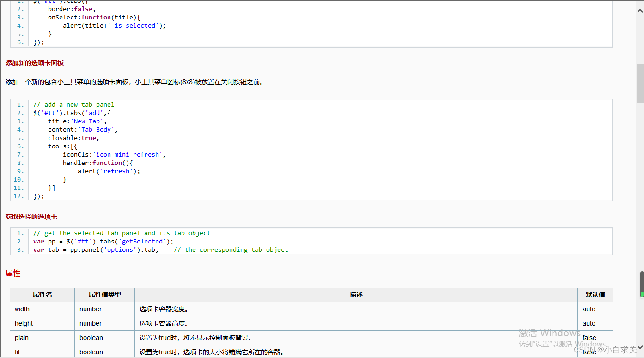Image resolution: width=644 pixels, height=358 pixels.
Task: Click the width row in the properties table
Action: (x=22, y=309)
